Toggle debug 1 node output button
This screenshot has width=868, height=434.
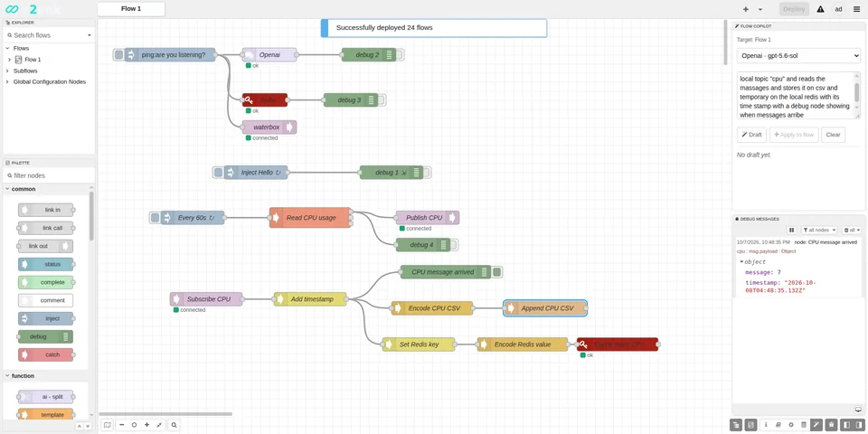point(427,172)
